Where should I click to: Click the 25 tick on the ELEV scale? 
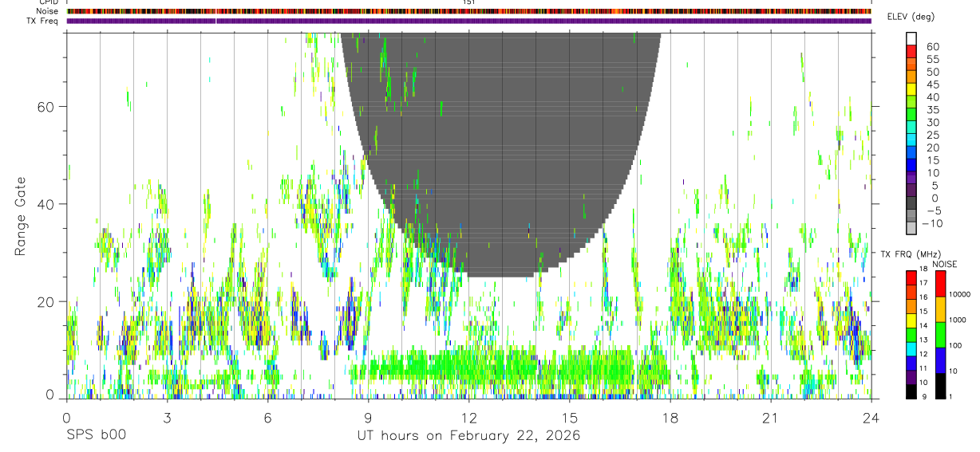tap(933, 136)
